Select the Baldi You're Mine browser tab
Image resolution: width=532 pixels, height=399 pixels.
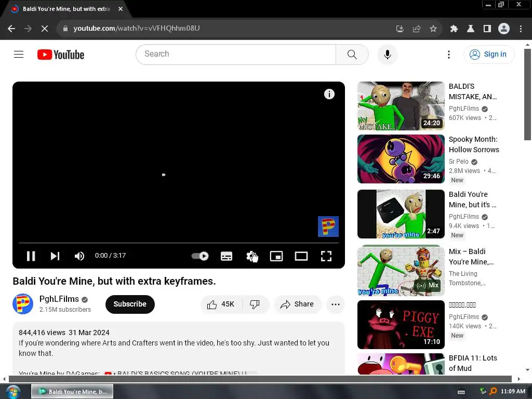(65, 9)
